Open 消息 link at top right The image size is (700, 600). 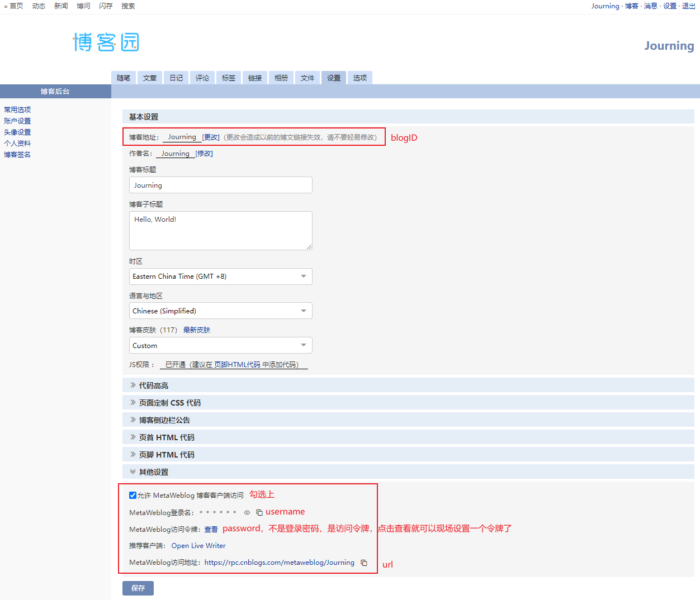pyautogui.click(x=651, y=6)
